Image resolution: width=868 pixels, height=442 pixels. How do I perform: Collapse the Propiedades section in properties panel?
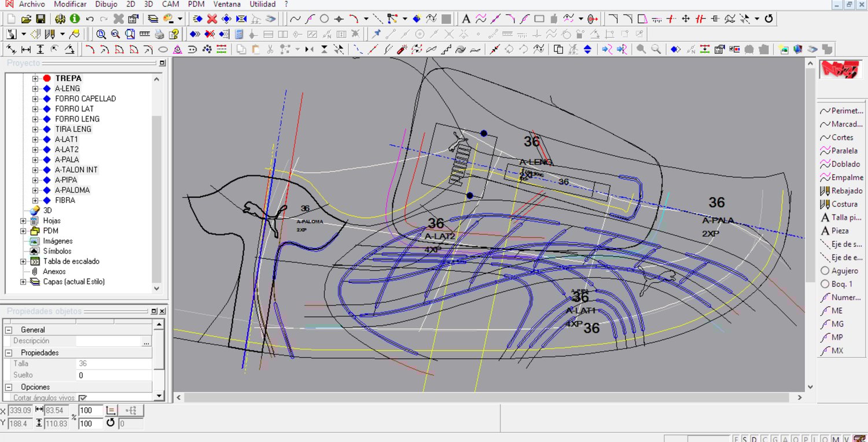pyautogui.click(x=9, y=352)
